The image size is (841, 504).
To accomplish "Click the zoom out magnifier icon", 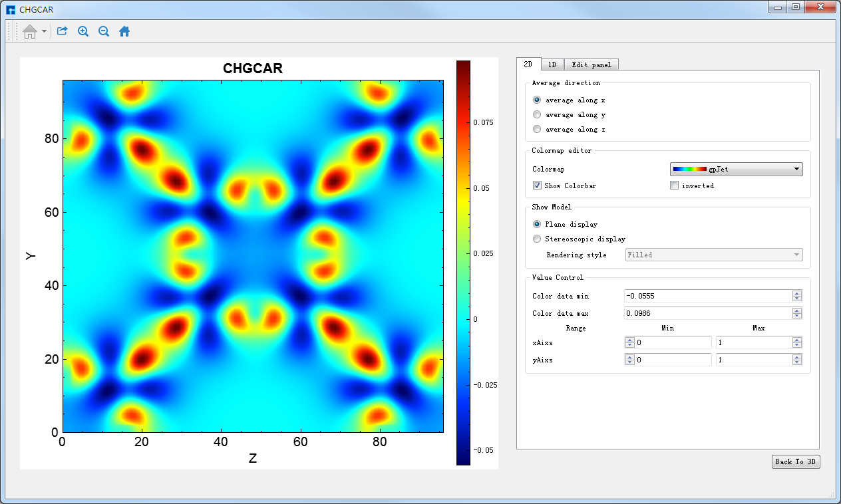I will click(x=104, y=31).
